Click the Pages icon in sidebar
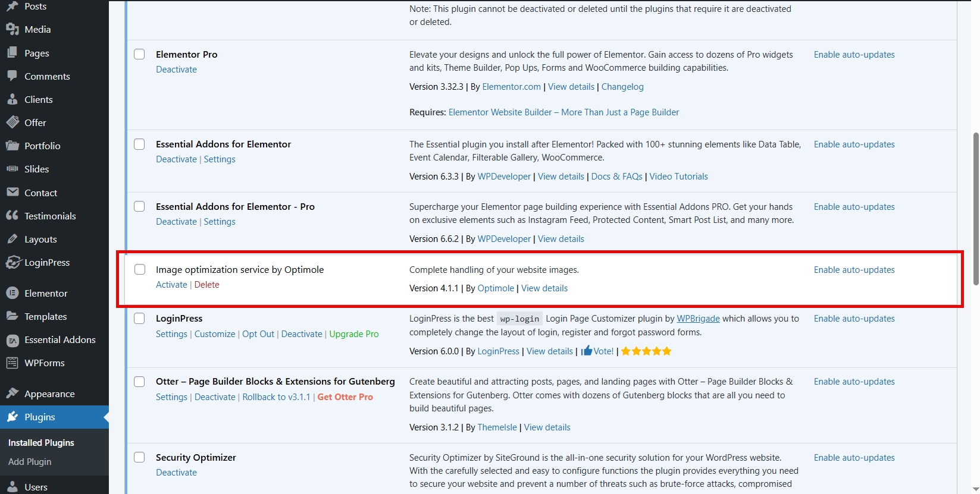Viewport: 980px width, 494px height. (12, 53)
